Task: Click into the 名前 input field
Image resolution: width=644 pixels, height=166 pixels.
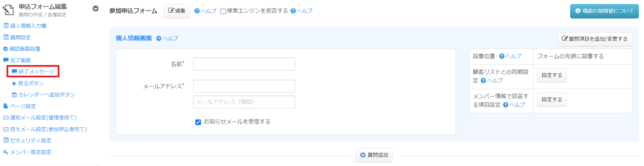Action: pyautogui.click(x=244, y=64)
